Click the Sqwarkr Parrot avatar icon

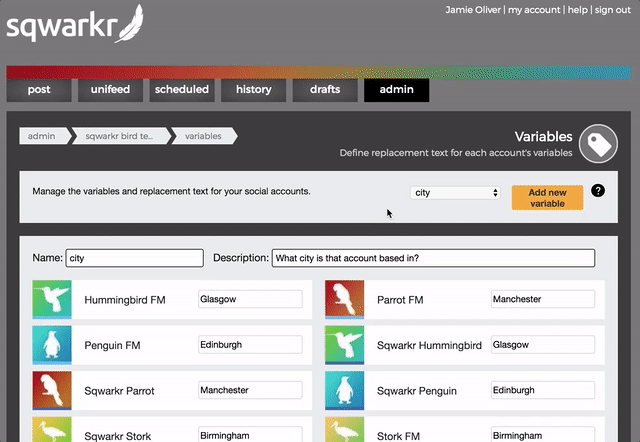pos(52,391)
